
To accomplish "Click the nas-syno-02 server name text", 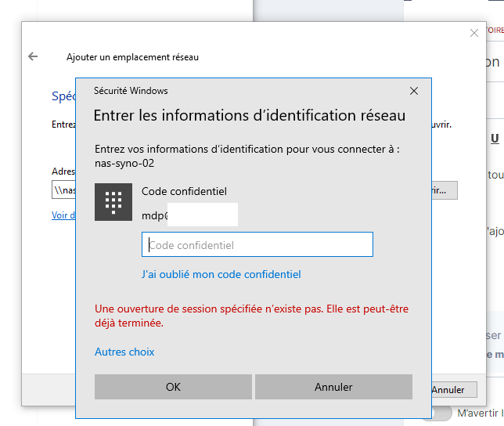I will tap(124, 164).
